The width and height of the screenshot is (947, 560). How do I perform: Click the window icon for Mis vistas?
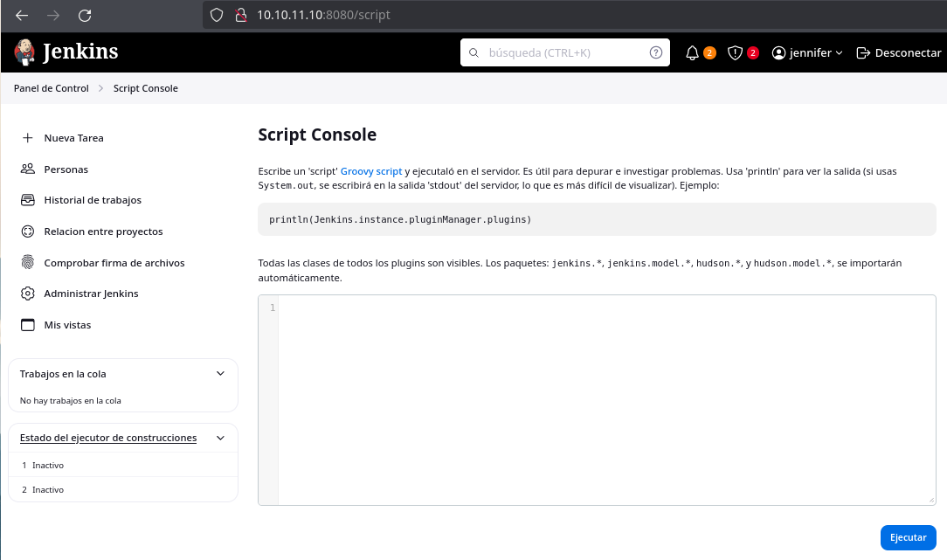pyautogui.click(x=28, y=325)
